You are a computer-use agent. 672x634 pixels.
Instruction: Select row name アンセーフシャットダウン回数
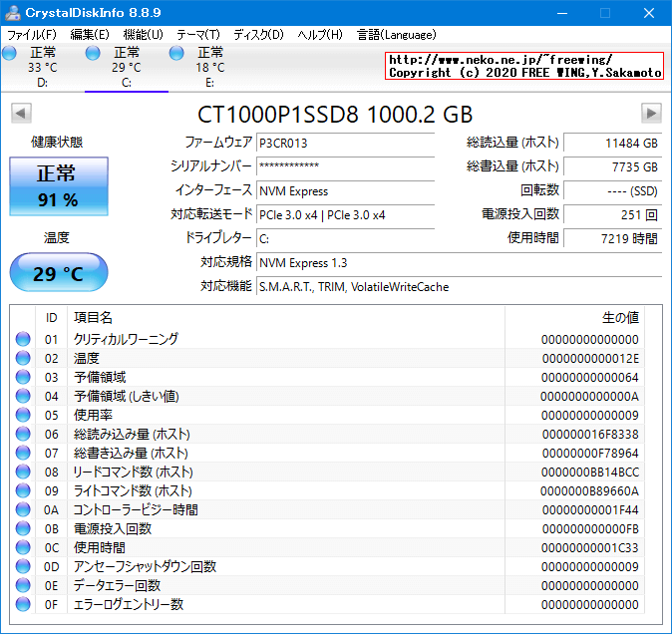tap(145, 567)
